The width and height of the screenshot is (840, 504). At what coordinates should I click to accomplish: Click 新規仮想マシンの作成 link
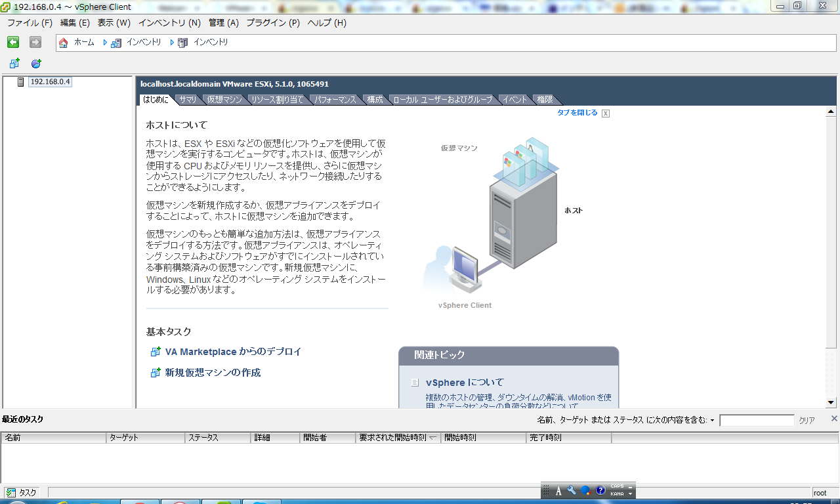pos(213,373)
